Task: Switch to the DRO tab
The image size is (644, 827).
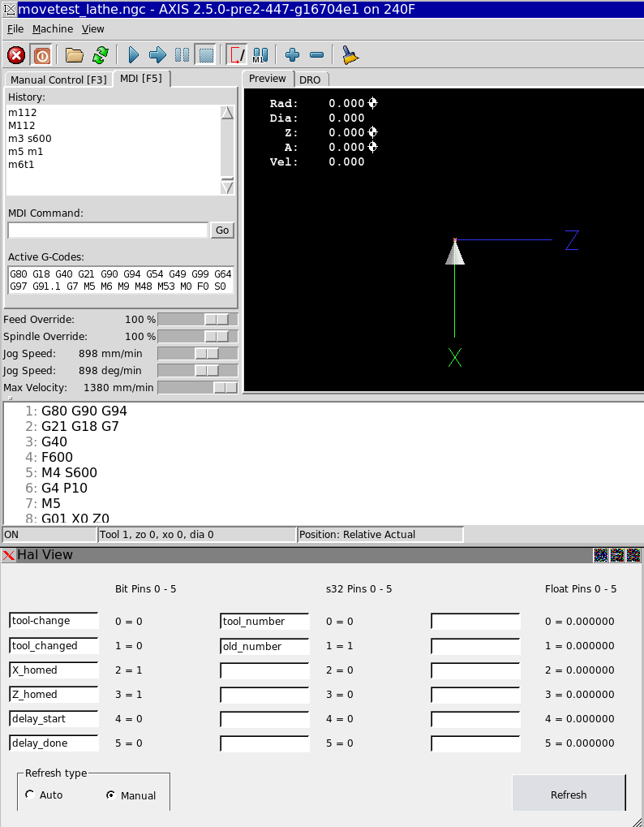Action: point(311,80)
